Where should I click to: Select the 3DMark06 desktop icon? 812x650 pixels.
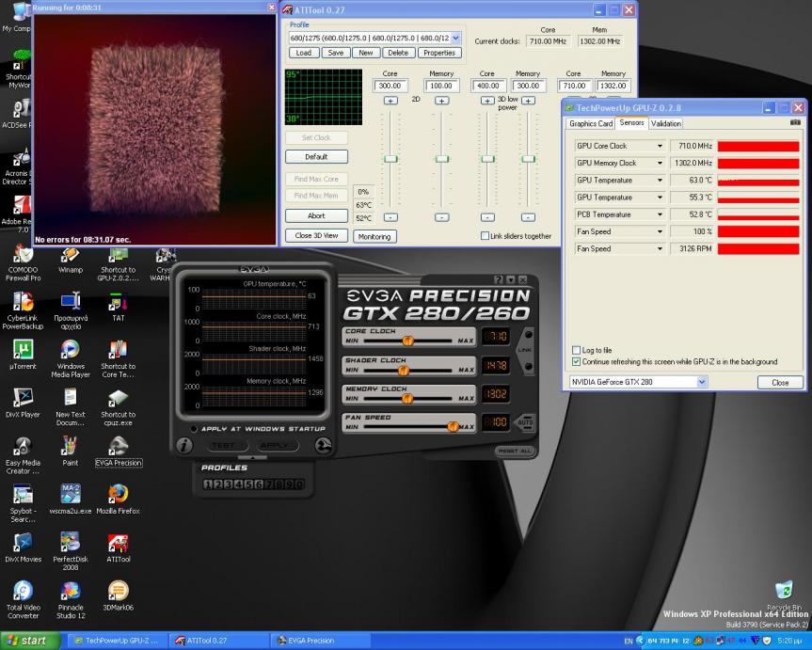tap(118, 596)
